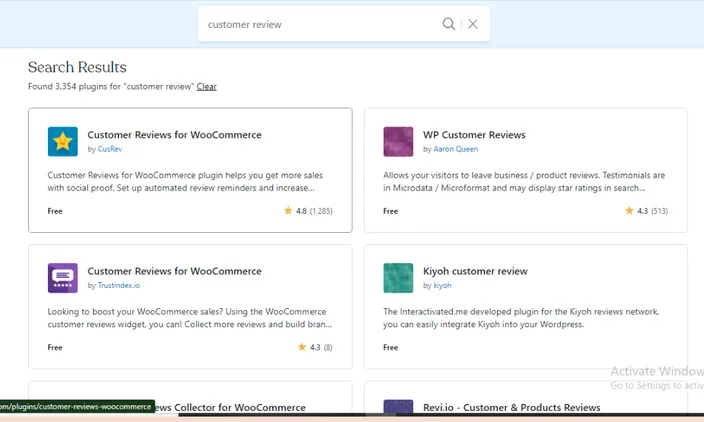Open the purple WP Customer Reviews icon
The width and height of the screenshot is (704, 422).
point(398,141)
